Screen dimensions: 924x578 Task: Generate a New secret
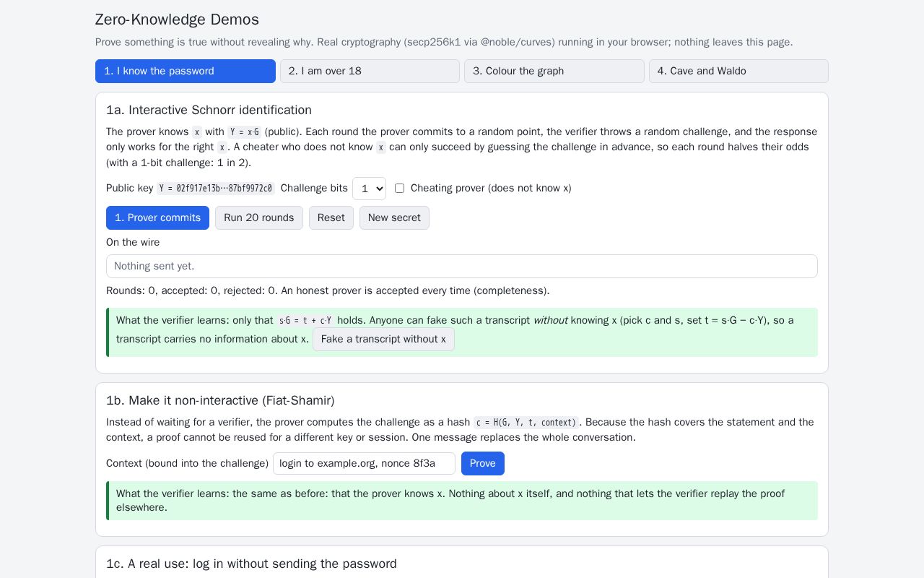click(x=394, y=217)
